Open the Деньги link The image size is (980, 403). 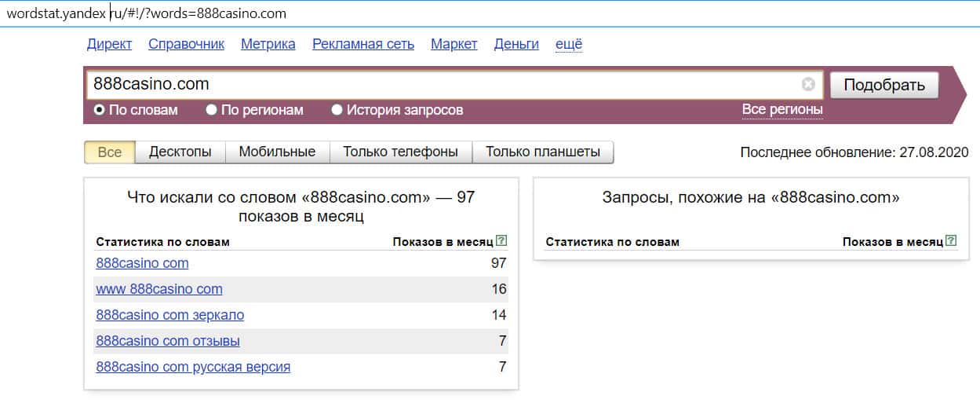(x=516, y=44)
